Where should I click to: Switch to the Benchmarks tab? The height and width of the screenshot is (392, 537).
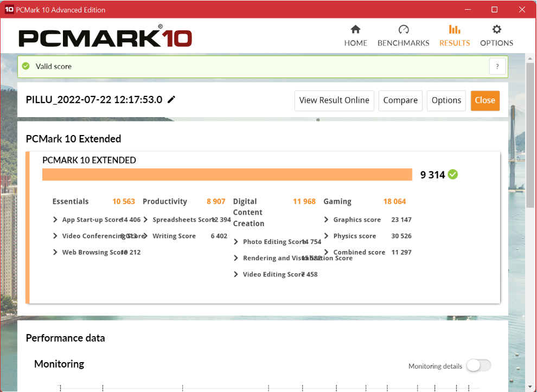click(403, 36)
